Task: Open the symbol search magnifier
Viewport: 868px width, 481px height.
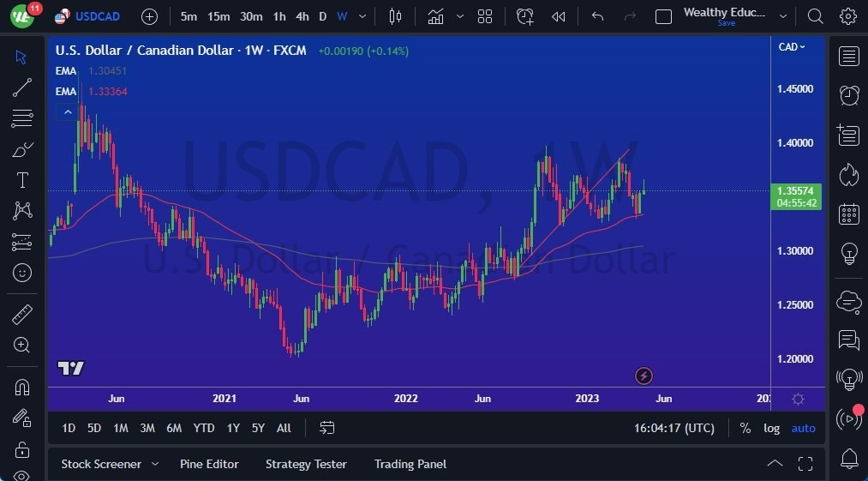Action: [815, 16]
